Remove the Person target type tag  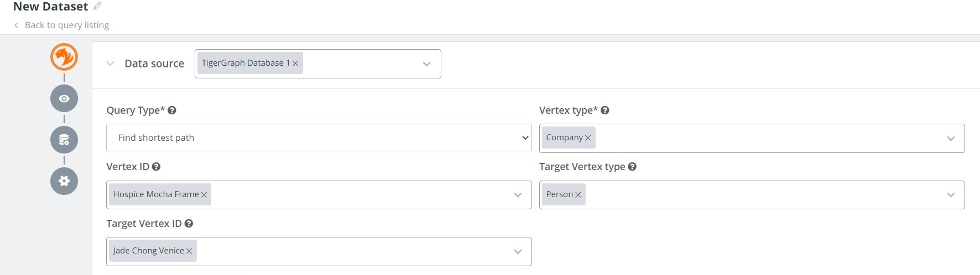(x=578, y=195)
